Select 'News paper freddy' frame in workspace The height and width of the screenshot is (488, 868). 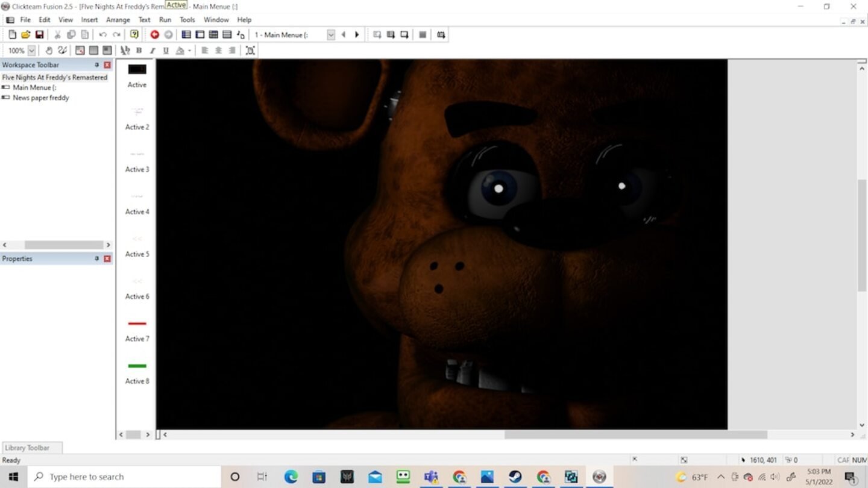click(41, 98)
